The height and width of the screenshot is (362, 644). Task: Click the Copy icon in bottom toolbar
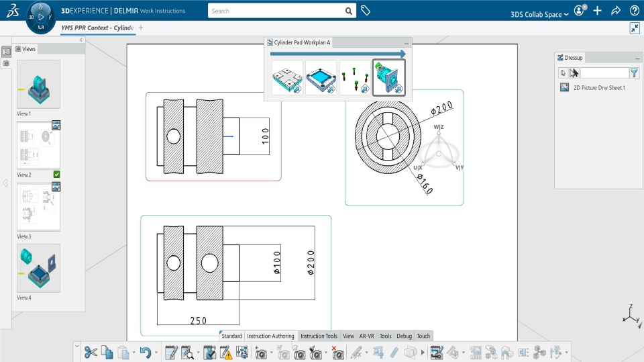click(107, 353)
